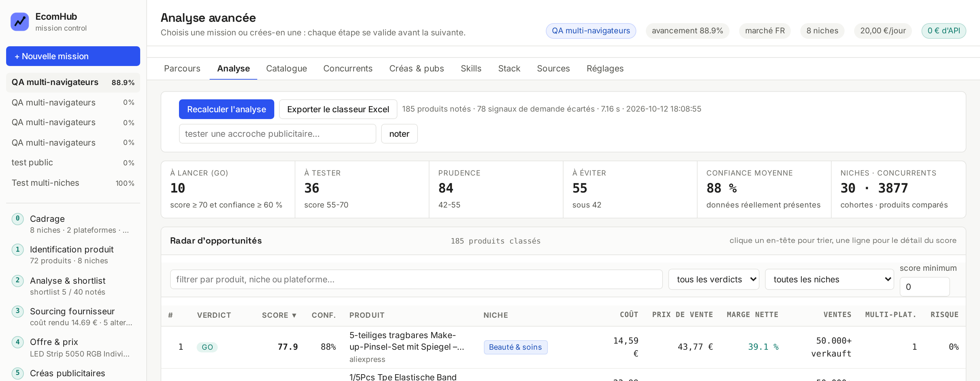The width and height of the screenshot is (980, 381).
Task: Open the Sources tab
Action: (x=553, y=68)
